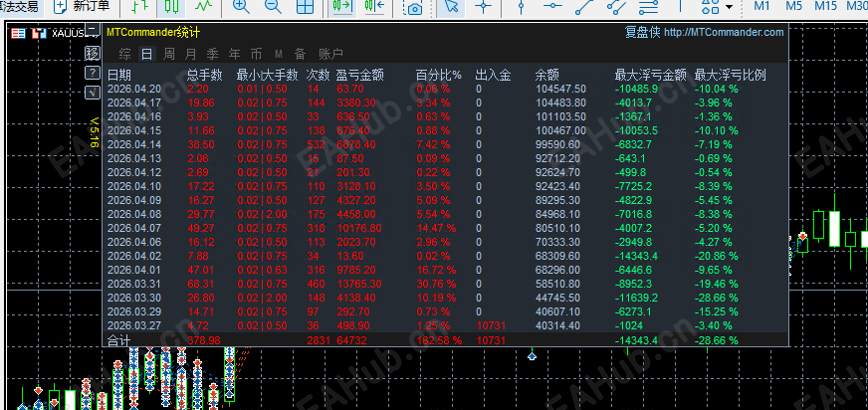This screenshot has width=868, height=410.
Task: Open the 综 summary tab
Action: [125, 54]
